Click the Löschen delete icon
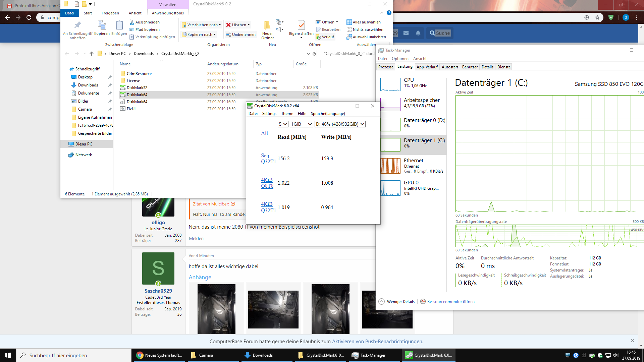Viewport: 644px width, 362px height. [228, 25]
